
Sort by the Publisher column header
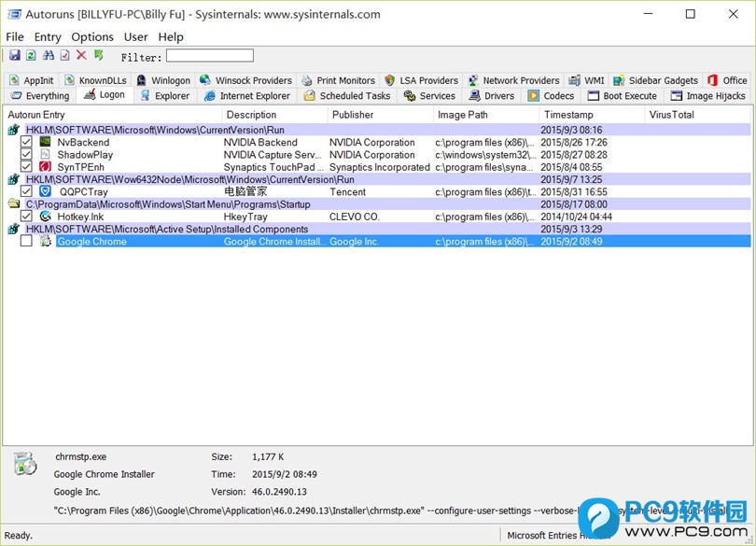(x=381, y=115)
